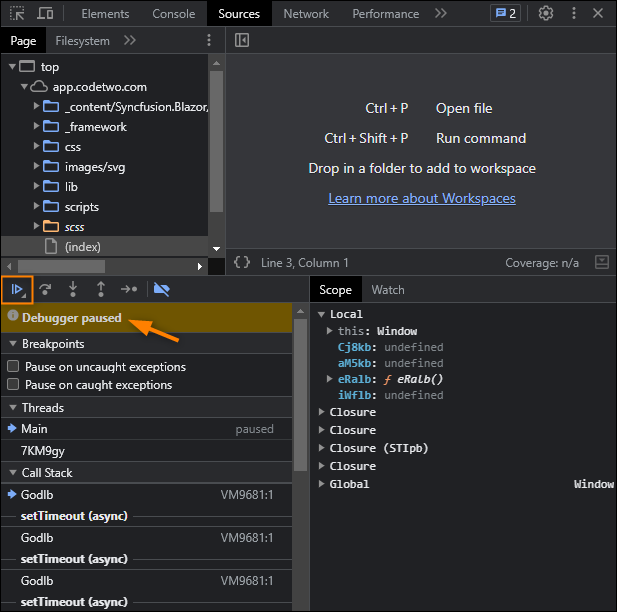Open DevTools settings gear
The width and height of the screenshot is (617, 612).
pos(546,13)
